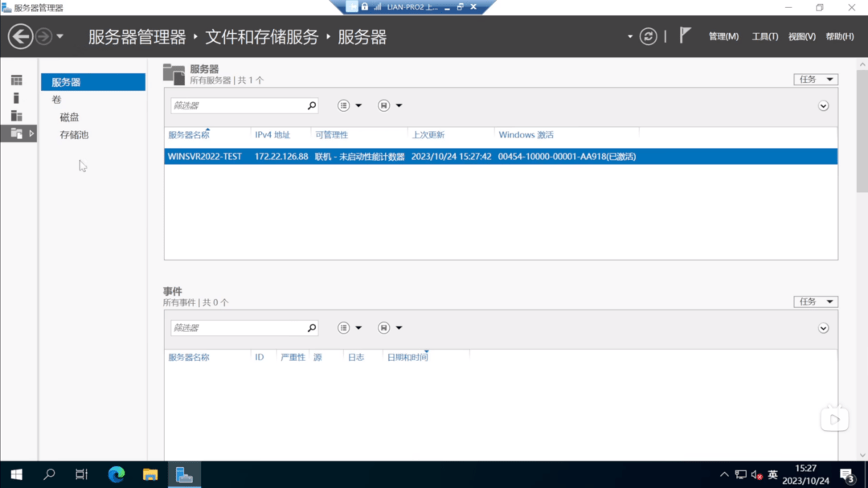Open the 工具(T) menu
Viewport: 868px width, 488px height.
point(764,35)
